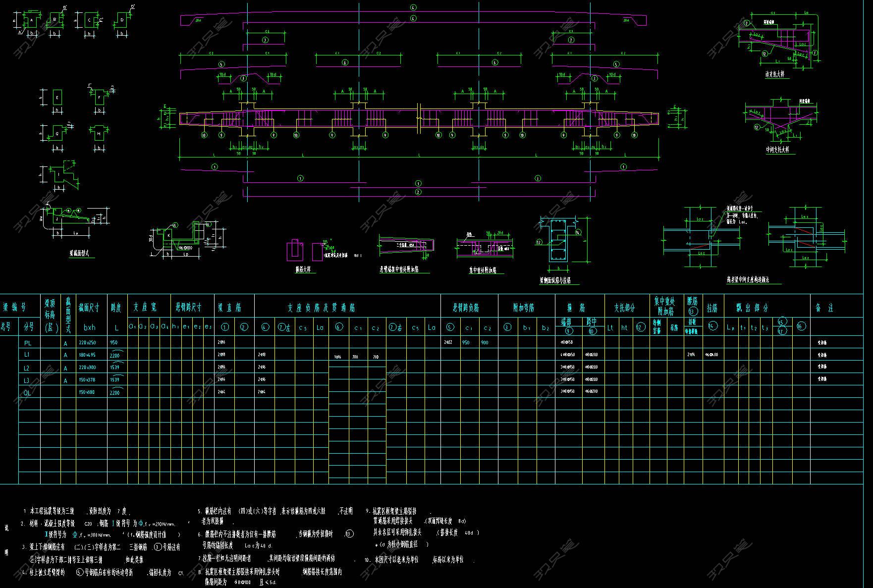Click the 梁直筋 header
The width and height of the screenshot is (873, 588).
pyautogui.click(x=230, y=308)
